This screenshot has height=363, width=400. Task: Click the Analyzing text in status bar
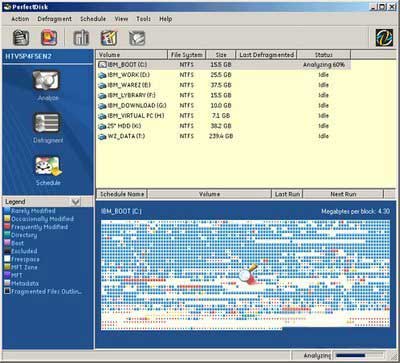coord(317,356)
